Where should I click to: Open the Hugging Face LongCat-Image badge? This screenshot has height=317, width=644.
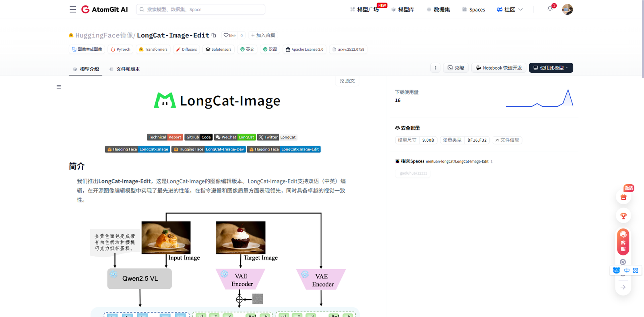point(137,149)
